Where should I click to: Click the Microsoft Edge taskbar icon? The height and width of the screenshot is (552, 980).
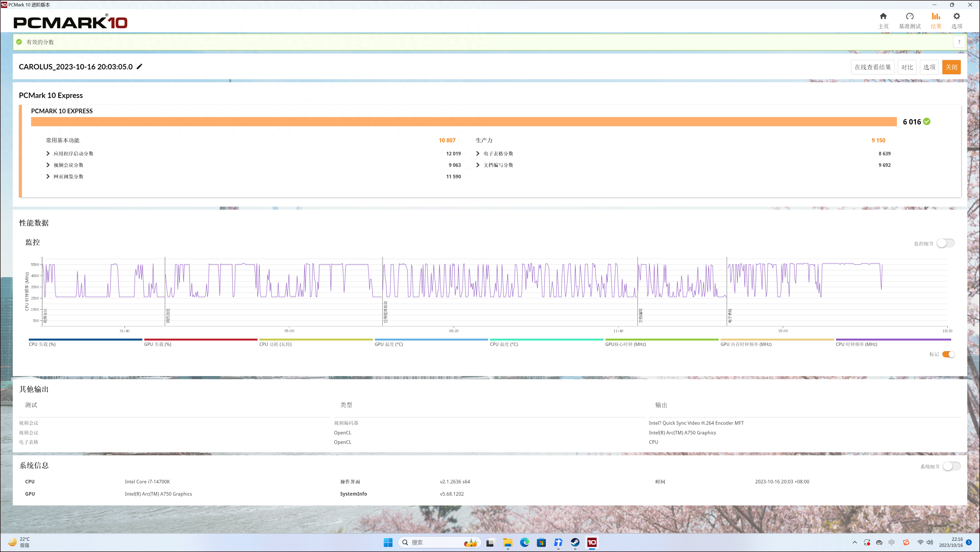coord(524,543)
